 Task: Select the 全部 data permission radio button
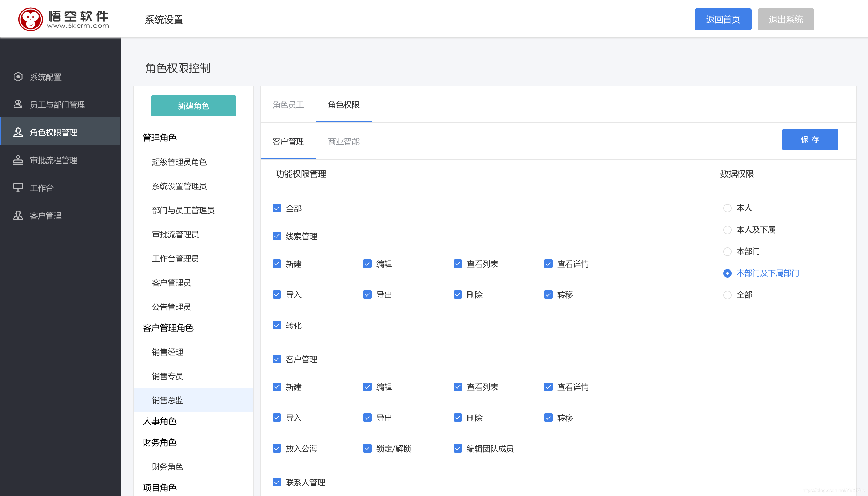coord(728,295)
